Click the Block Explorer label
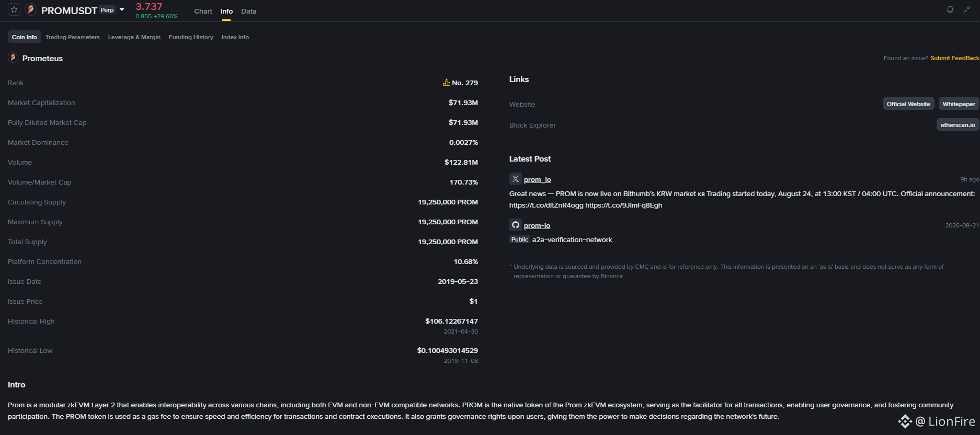The width and height of the screenshot is (980, 435). tap(532, 125)
